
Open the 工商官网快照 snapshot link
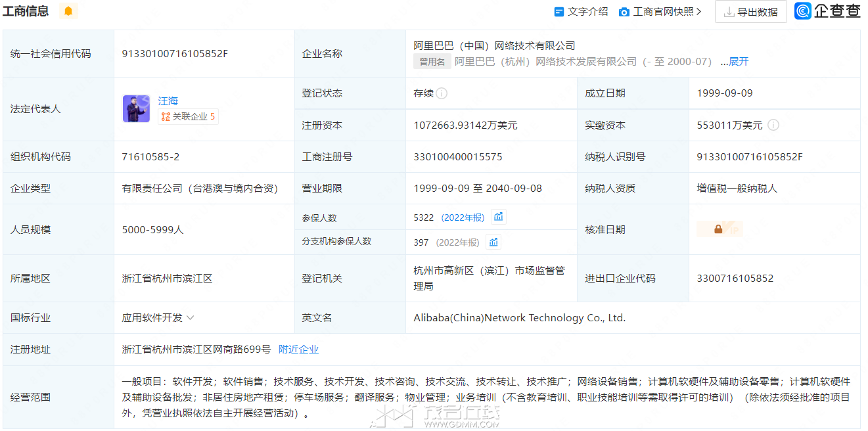click(x=660, y=12)
